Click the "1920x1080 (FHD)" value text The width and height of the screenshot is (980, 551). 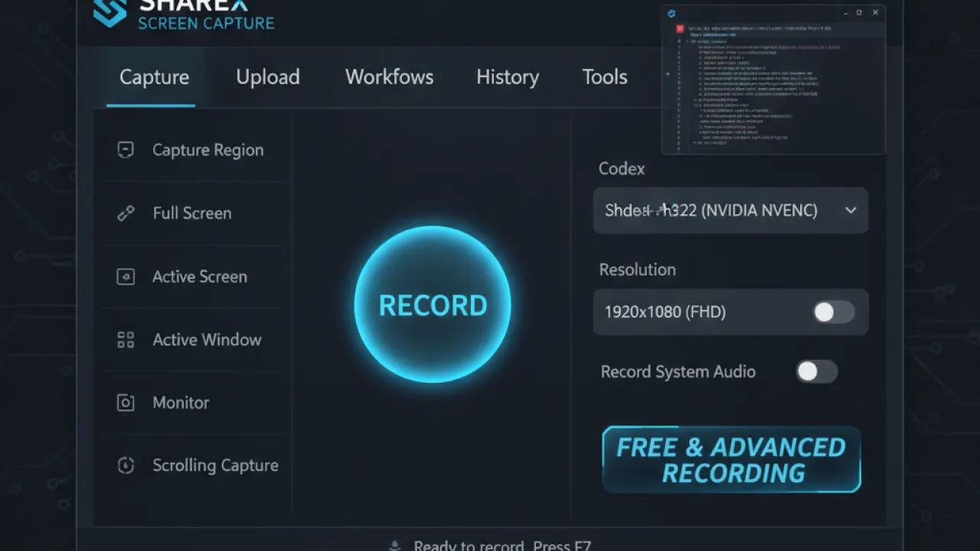[x=665, y=312]
